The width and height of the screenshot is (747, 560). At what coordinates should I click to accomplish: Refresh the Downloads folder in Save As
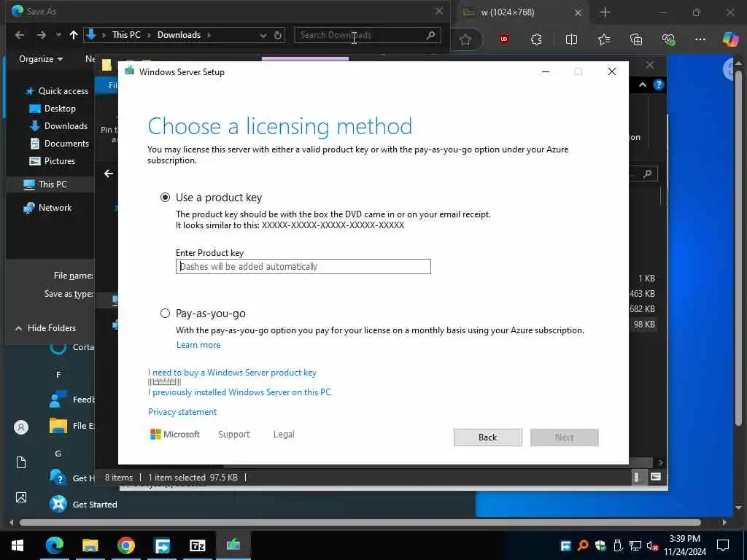coord(278,35)
